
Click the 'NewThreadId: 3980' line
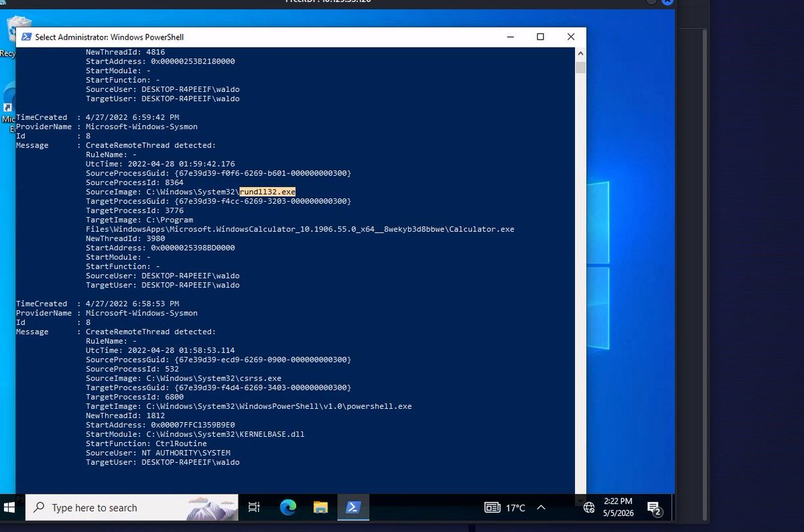point(125,239)
